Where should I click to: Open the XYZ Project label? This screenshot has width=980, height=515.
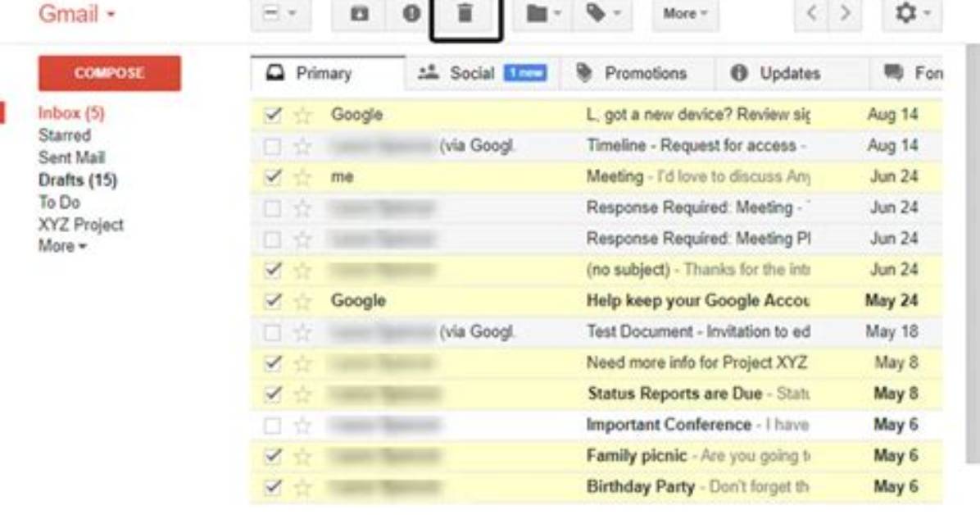80,225
